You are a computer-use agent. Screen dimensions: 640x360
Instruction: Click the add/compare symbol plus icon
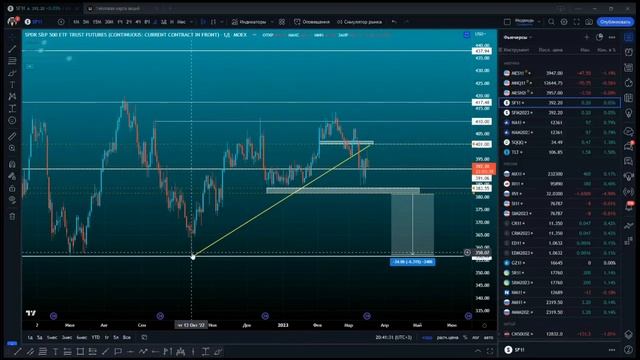[x=61, y=22]
